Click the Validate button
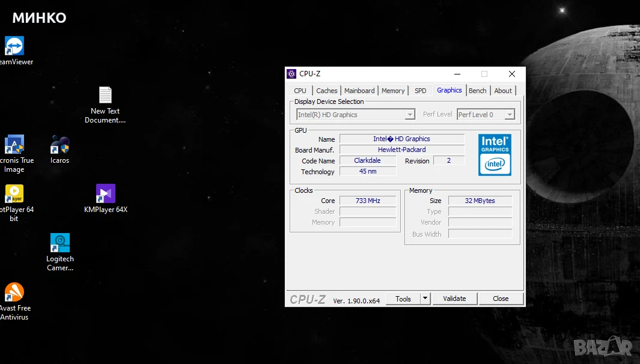This screenshot has width=640, height=364. (455, 299)
